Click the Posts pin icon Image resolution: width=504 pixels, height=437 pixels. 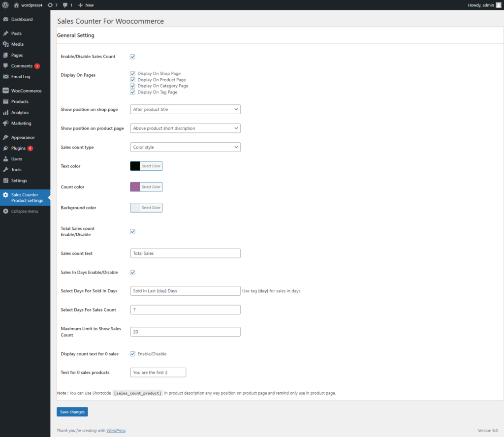coord(5,33)
